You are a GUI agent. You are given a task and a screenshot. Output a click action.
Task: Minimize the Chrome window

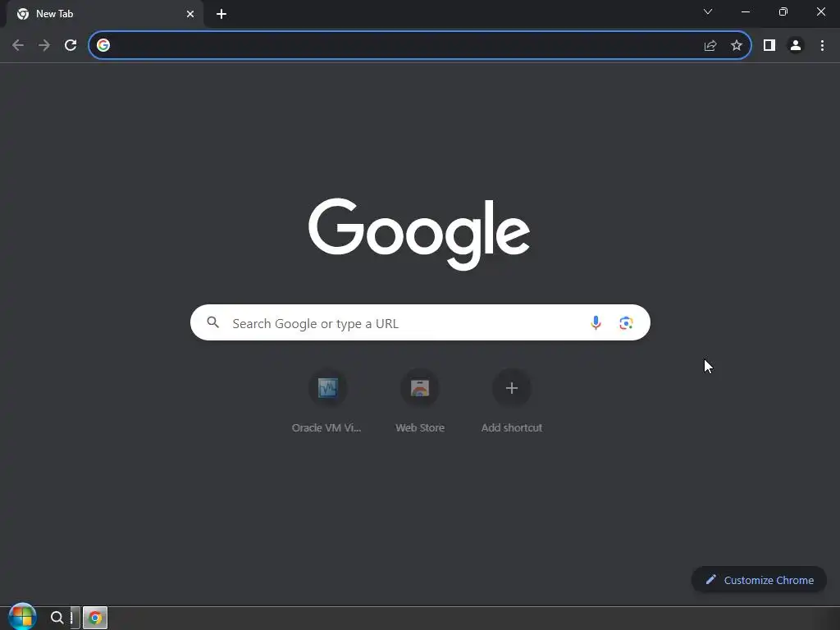[746, 11]
